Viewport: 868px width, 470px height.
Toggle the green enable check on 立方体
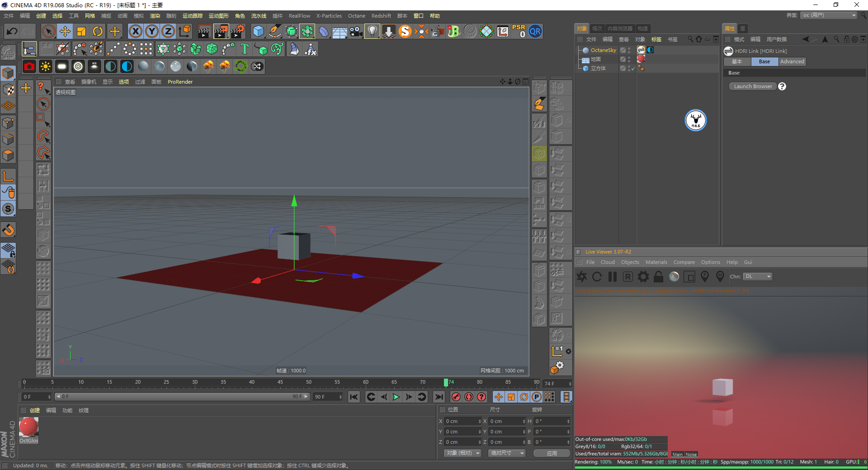[x=633, y=68]
